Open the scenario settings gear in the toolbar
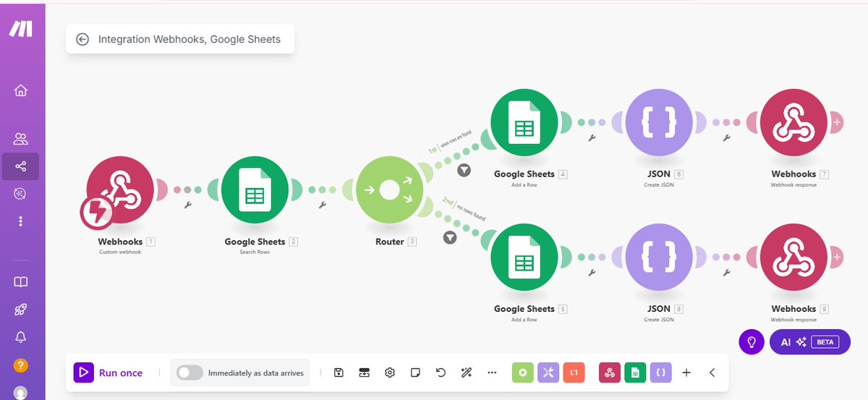This screenshot has width=868, height=400. coord(390,373)
